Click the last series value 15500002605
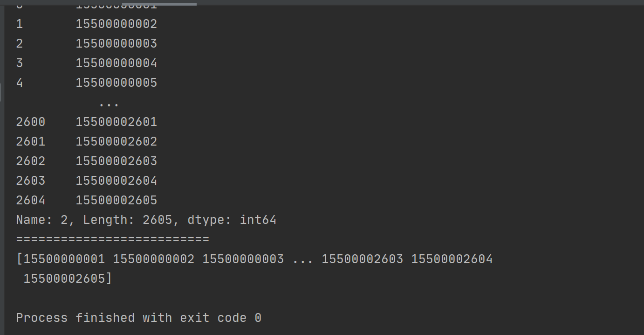This screenshot has height=335, width=644. (x=116, y=200)
